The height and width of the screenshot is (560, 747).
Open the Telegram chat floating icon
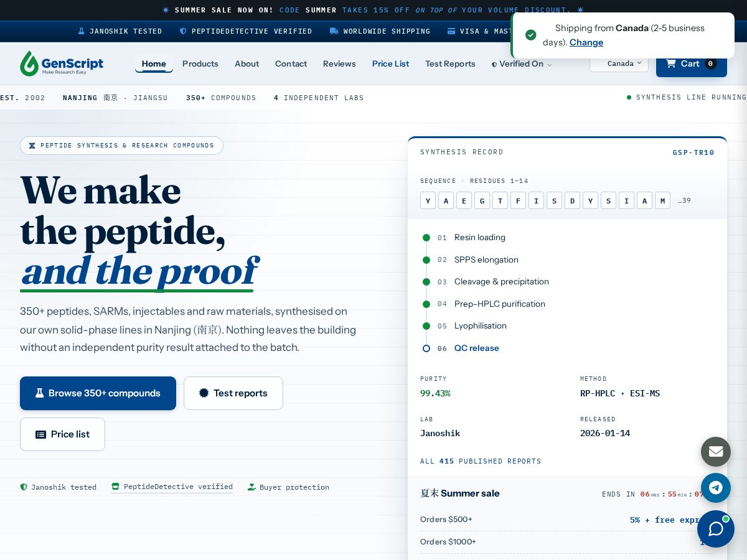point(716,488)
